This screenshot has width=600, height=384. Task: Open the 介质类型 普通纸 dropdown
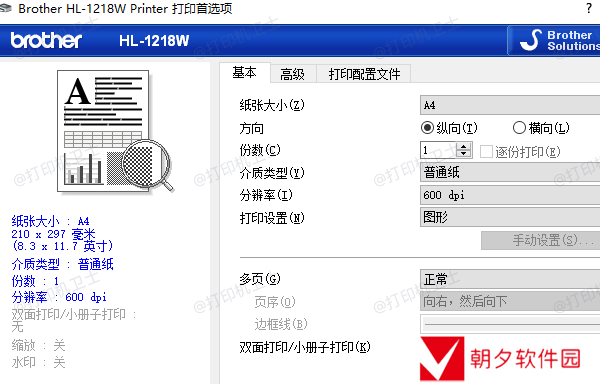(x=510, y=172)
